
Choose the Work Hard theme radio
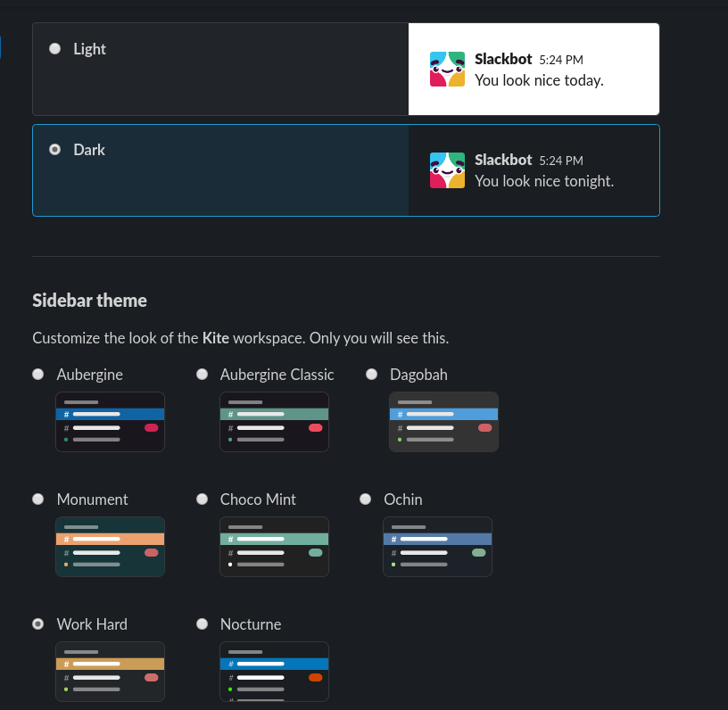(x=38, y=623)
